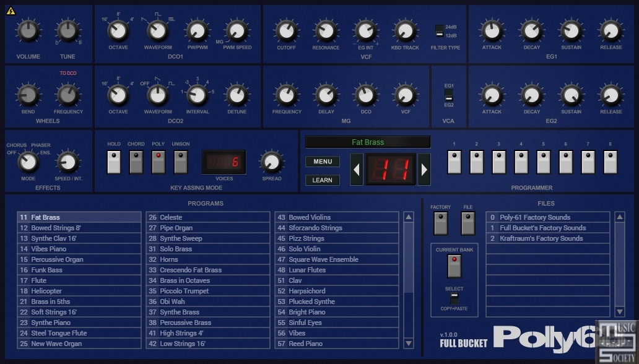The image size is (639, 364).
Task: Click the yellow warning triangle icon
Action: [11, 11]
